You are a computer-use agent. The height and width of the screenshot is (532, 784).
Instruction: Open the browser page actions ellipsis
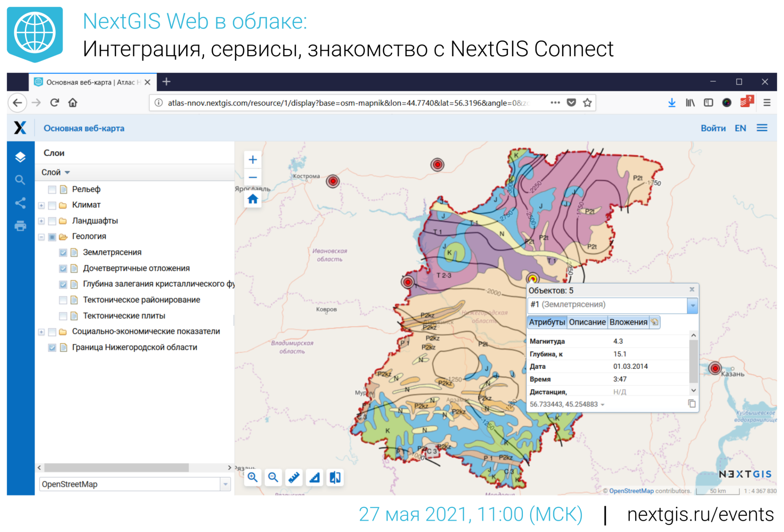click(555, 102)
